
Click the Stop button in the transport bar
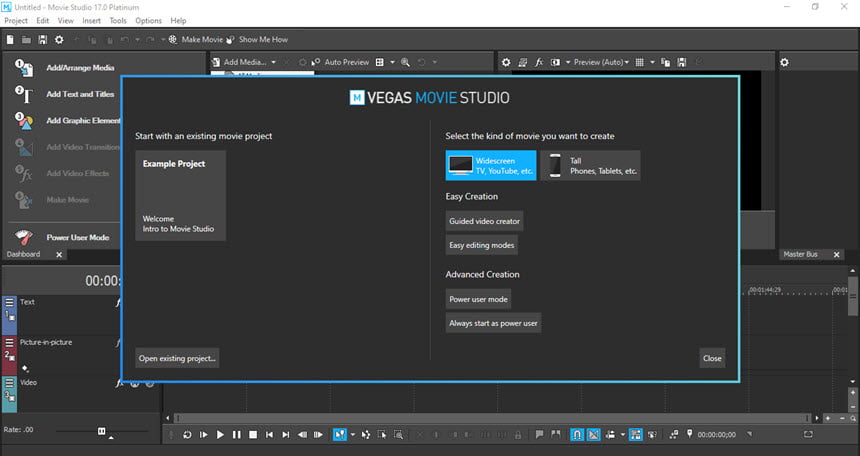point(253,434)
